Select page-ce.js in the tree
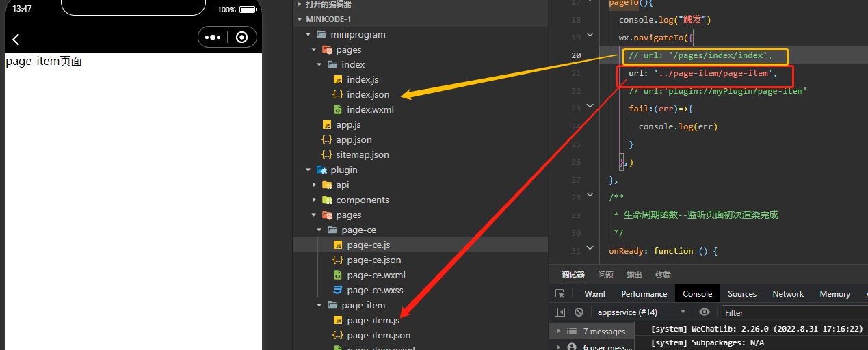The height and width of the screenshot is (350, 868). pyautogui.click(x=369, y=245)
